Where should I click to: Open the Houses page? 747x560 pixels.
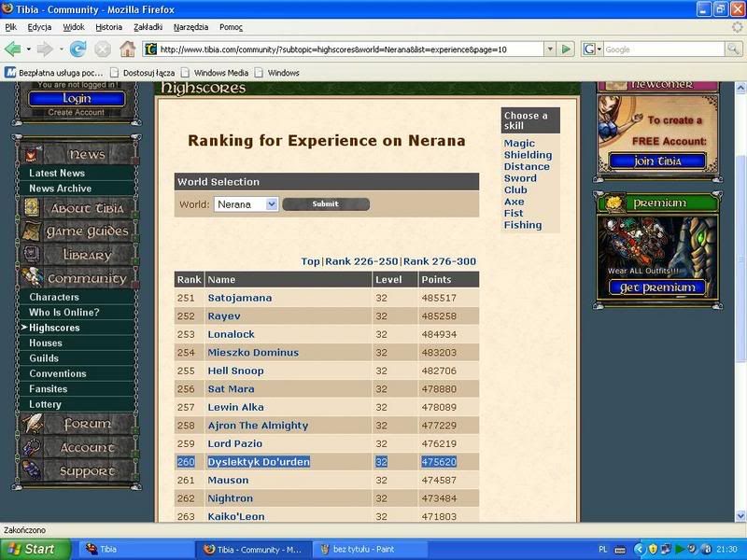coord(45,343)
